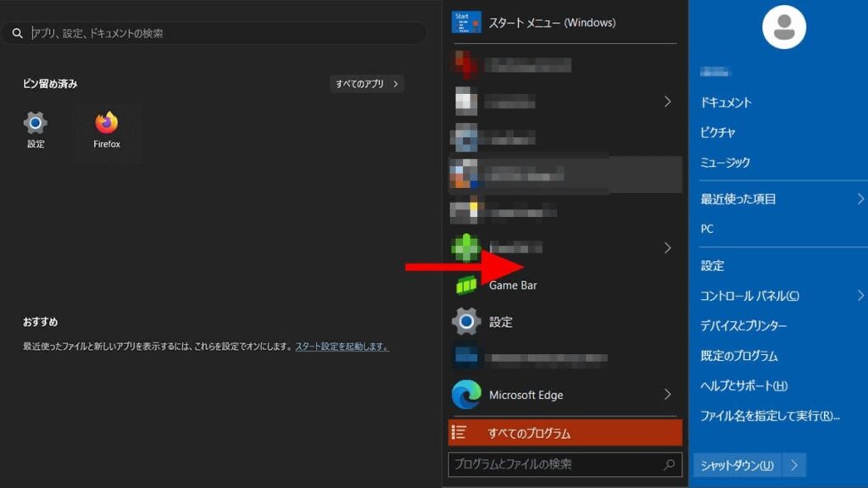Open PC from the right column
The height and width of the screenshot is (488, 868).
[x=707, y=229]
